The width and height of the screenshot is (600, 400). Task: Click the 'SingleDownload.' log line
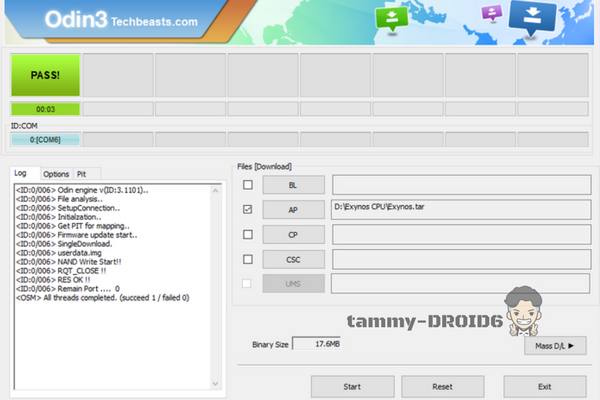(x=64, y=244)
